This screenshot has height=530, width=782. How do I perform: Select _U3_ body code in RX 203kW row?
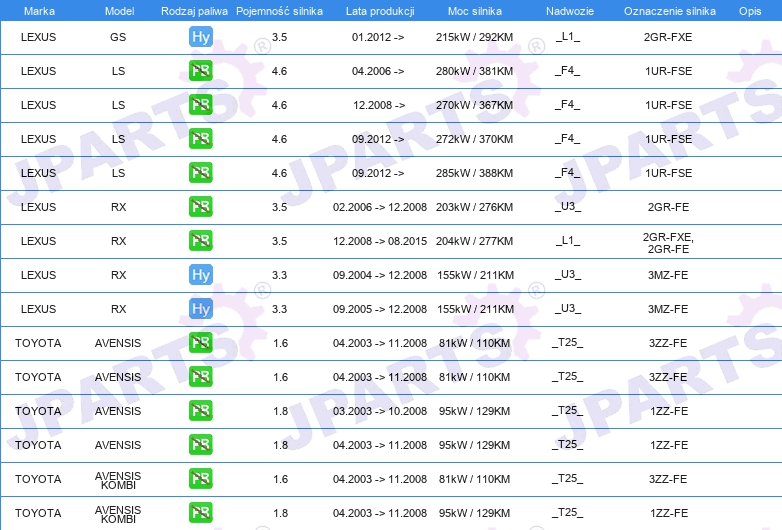pyautogui.click(x=568, y=206)
